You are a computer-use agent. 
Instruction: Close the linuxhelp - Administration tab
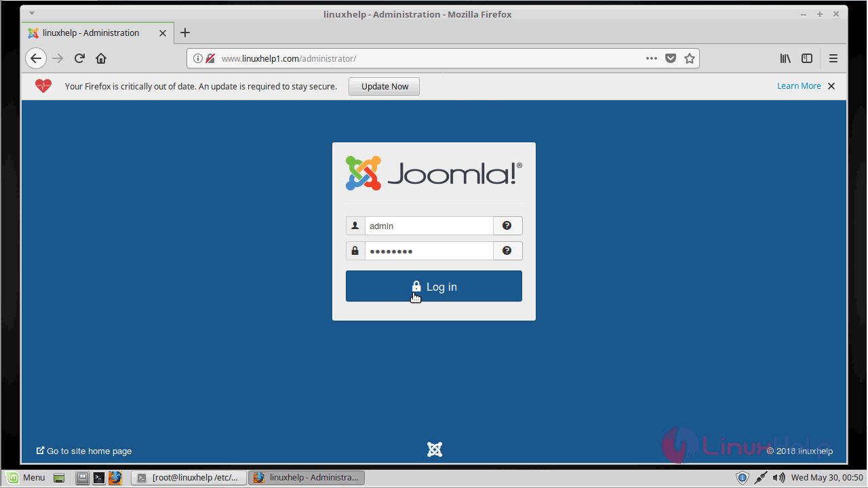pos(163,33)
